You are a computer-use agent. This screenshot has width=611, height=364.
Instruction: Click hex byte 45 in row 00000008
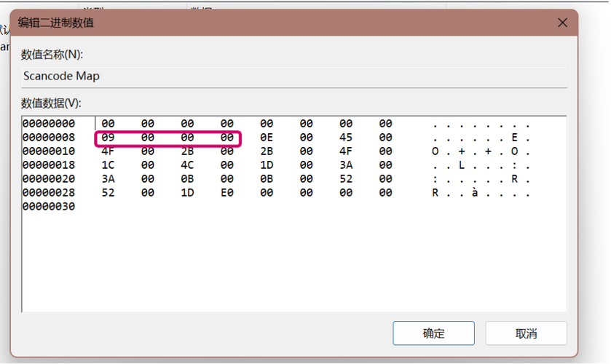[x=346, y=138]
